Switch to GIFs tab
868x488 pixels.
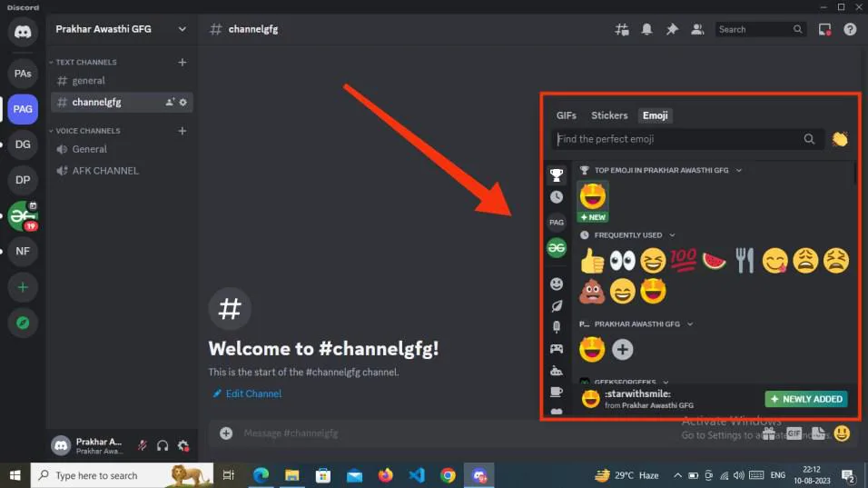click(x=567, y=115)
